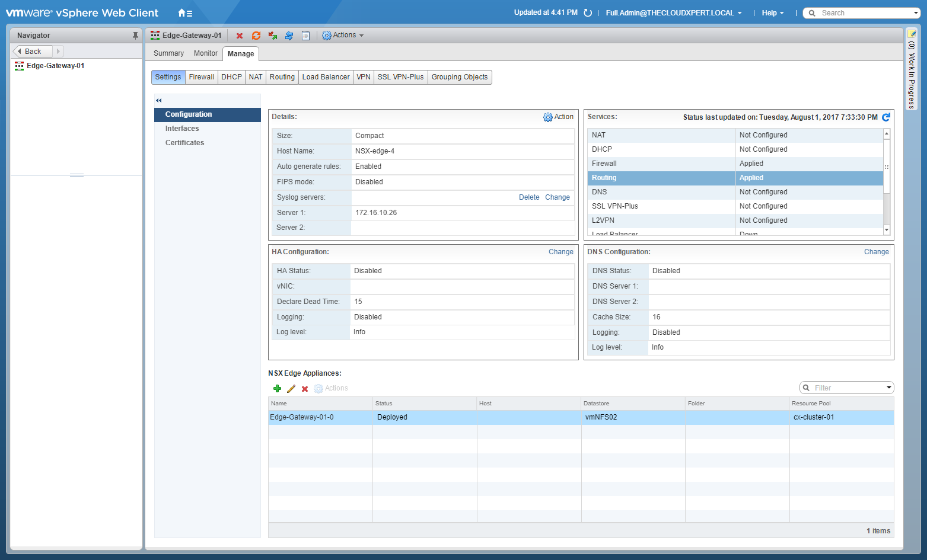Switch to the Monitor tab
Image resolution: width=927 pixels, height=560 pixels.
tap(205, 53)
